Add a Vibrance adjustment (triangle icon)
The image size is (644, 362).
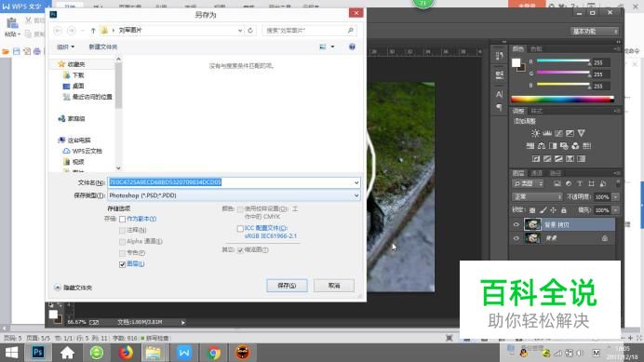click(x=581, y=133)
